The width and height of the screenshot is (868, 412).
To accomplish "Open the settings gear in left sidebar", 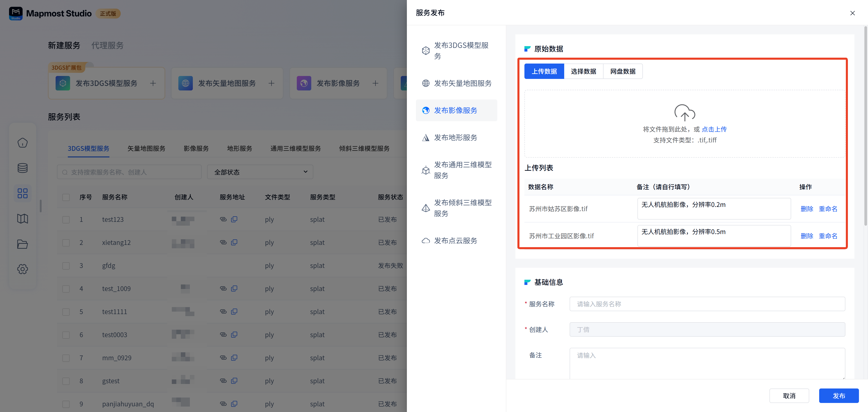I will [x=22, y=269].
